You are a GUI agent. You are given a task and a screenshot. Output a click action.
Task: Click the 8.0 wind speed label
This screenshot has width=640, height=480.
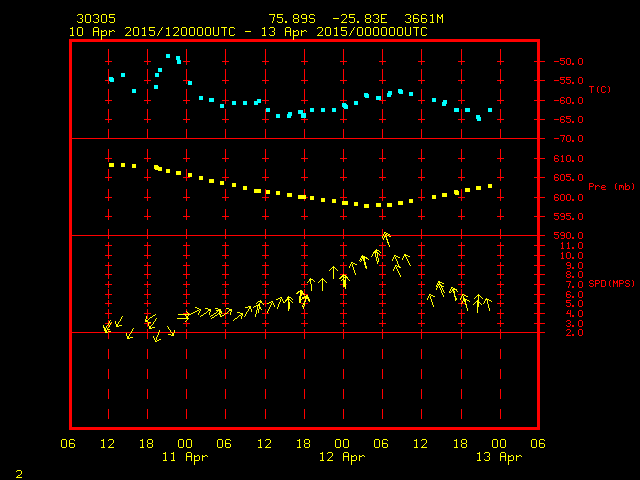(574, 275)
